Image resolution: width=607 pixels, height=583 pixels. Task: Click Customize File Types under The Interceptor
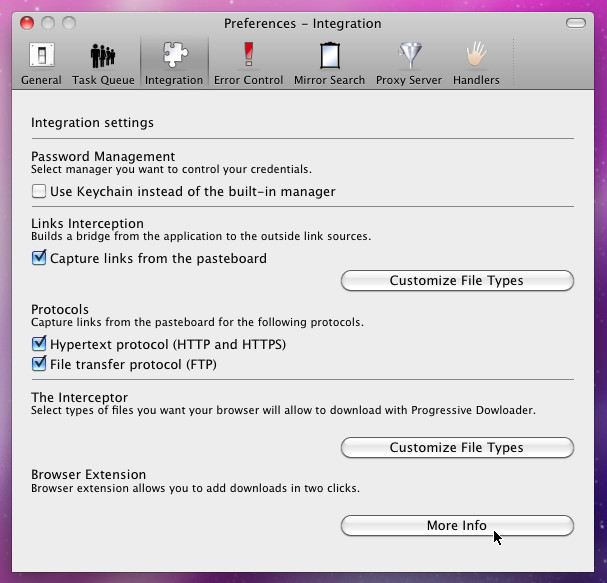(457, 448)
